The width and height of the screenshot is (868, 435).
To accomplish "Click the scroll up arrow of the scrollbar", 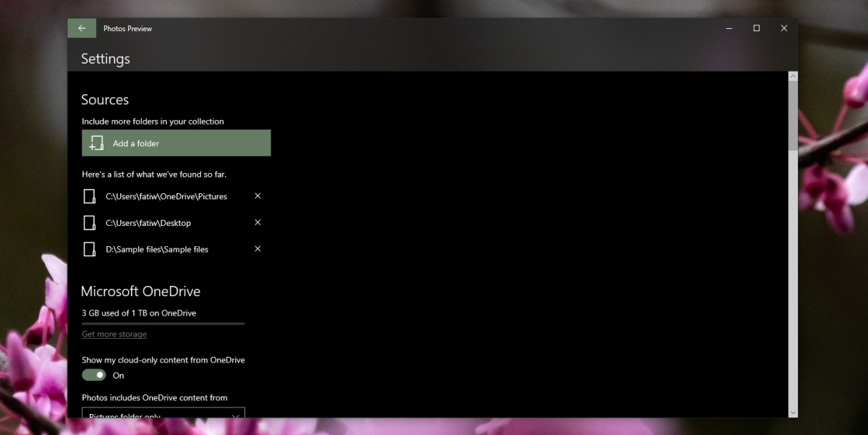I will [793, 76].
